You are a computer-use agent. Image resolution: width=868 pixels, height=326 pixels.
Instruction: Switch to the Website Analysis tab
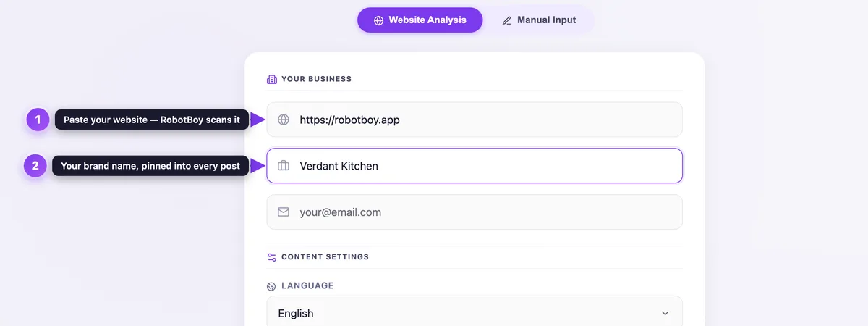420,20
